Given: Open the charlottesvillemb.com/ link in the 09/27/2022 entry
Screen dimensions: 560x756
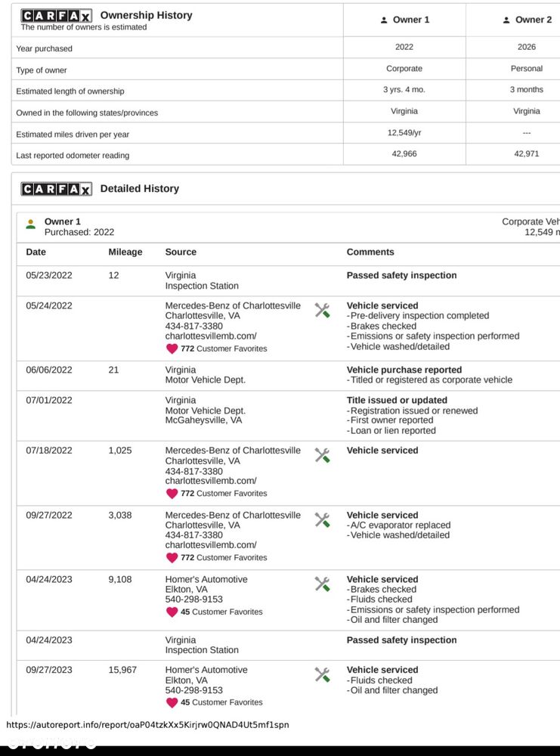Looking at the screenshot, I should (x=211, y=545).
